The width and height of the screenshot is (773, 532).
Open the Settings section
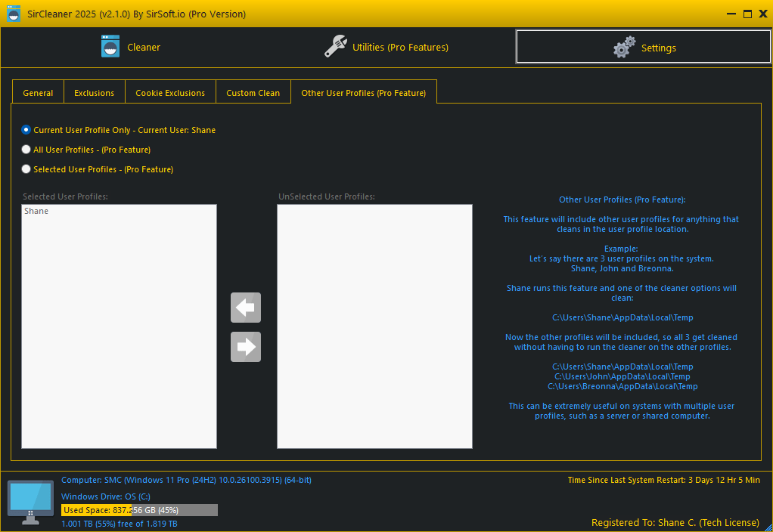point(644,47)
